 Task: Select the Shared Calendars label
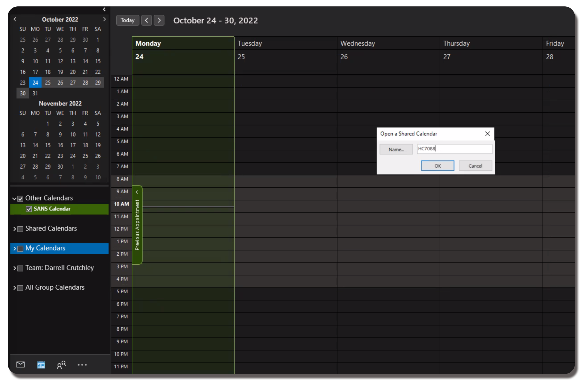coord(51,228)
